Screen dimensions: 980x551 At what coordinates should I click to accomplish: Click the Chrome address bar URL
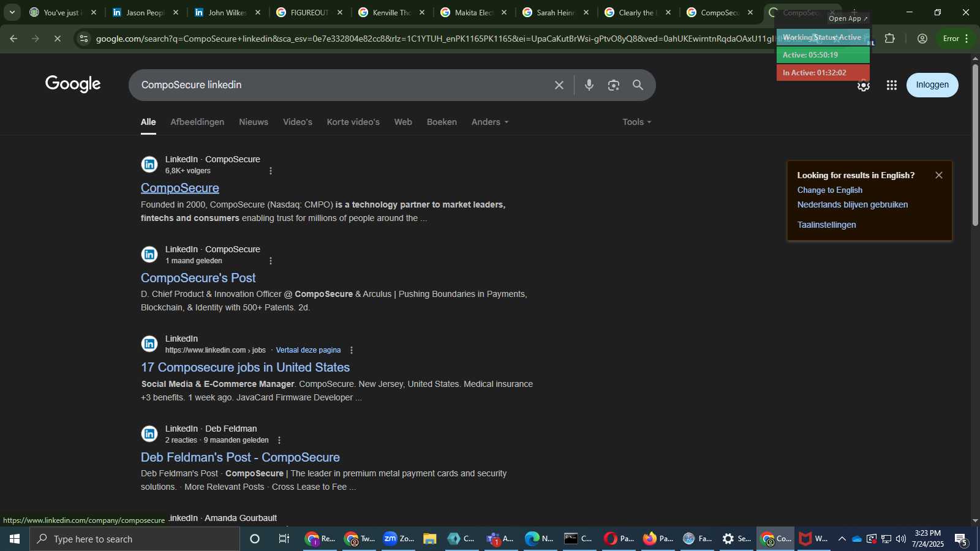pyautogui.click(x=435, y=39)
